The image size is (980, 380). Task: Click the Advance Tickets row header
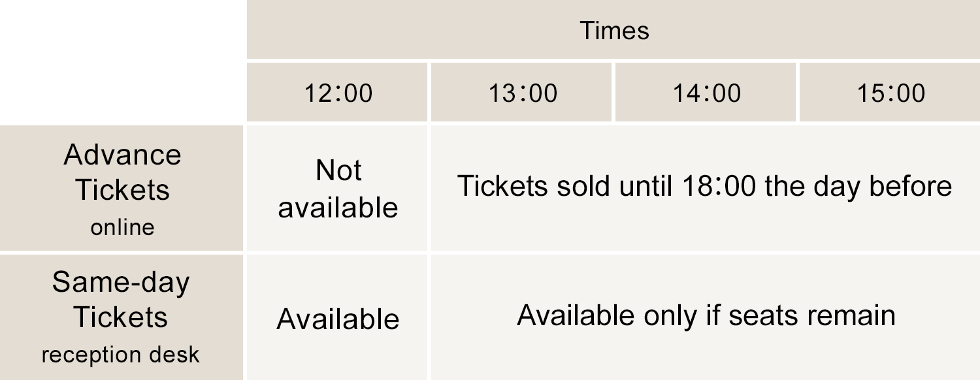122,188
